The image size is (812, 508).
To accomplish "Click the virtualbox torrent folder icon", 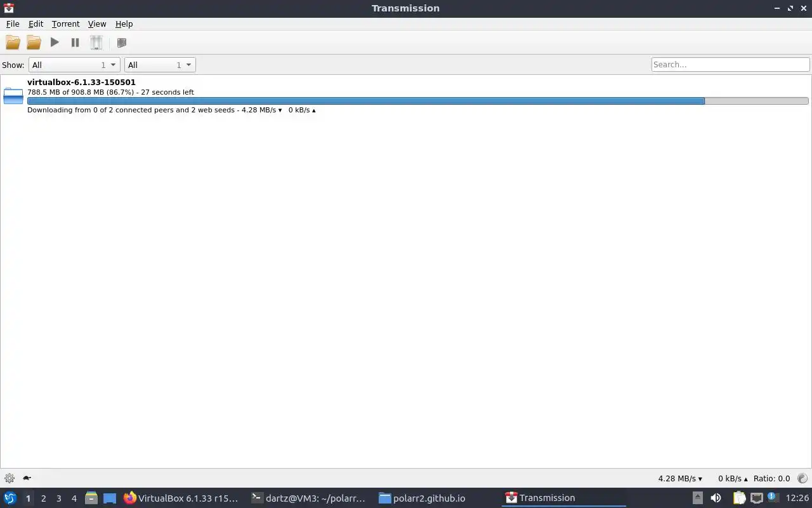I will coord(13,96).
